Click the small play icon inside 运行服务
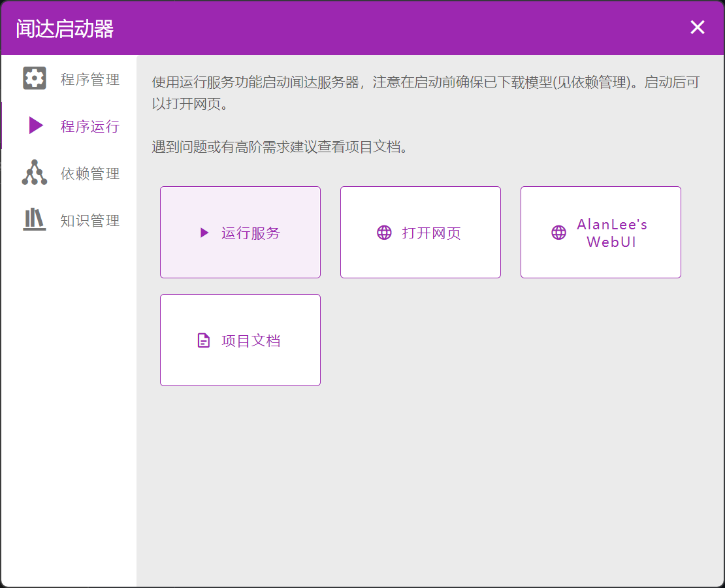This screenshot has height=588, width=725. 204,233
